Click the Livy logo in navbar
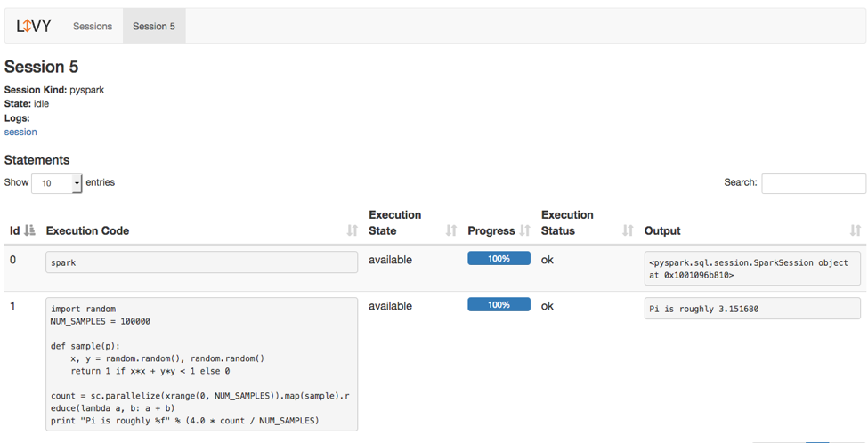 [34, 26]
